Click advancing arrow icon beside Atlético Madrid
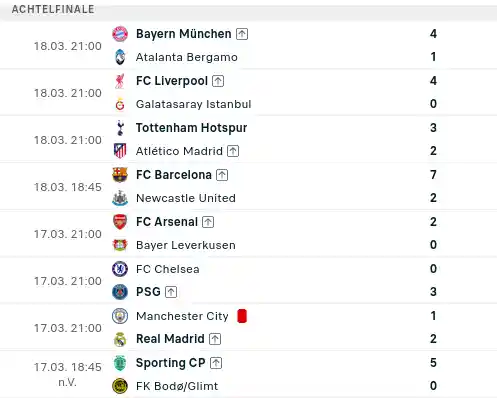This screenshot has height=398, width=497. pyautogui.click(x=233, y=151)
